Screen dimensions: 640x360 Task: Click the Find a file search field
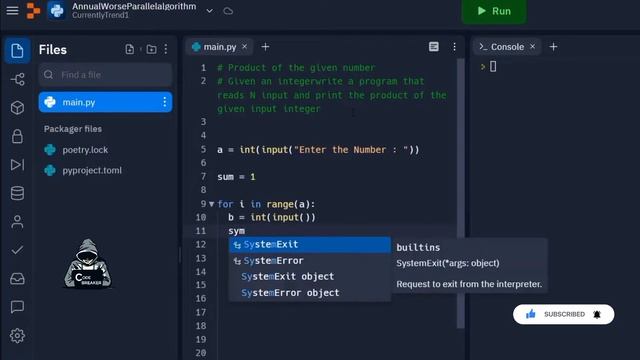click(105, 75)
